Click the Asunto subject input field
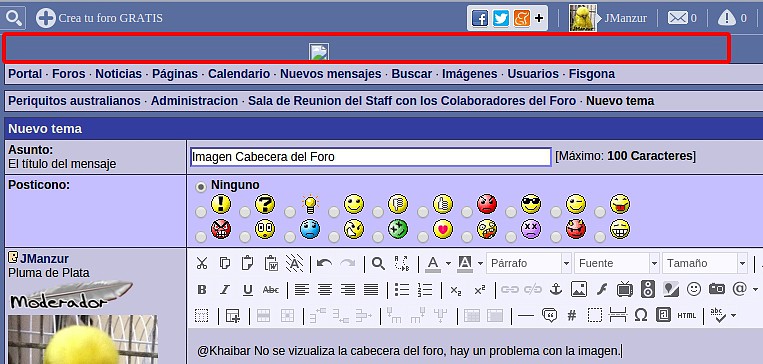Viewport: 763px width, 364px height. pos(371,157)
